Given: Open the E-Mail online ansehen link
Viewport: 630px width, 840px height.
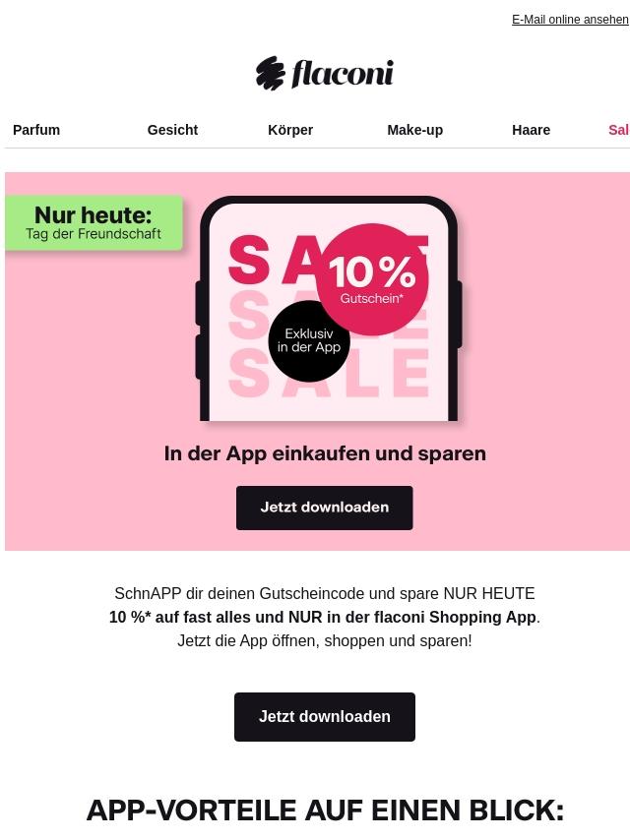Looking at the screenshot, I should (x=570, y=20).
